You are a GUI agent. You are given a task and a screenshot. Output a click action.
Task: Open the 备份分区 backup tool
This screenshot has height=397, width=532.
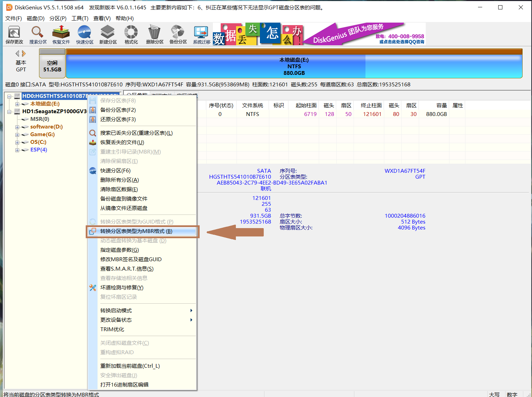click(x=178, y=35)
